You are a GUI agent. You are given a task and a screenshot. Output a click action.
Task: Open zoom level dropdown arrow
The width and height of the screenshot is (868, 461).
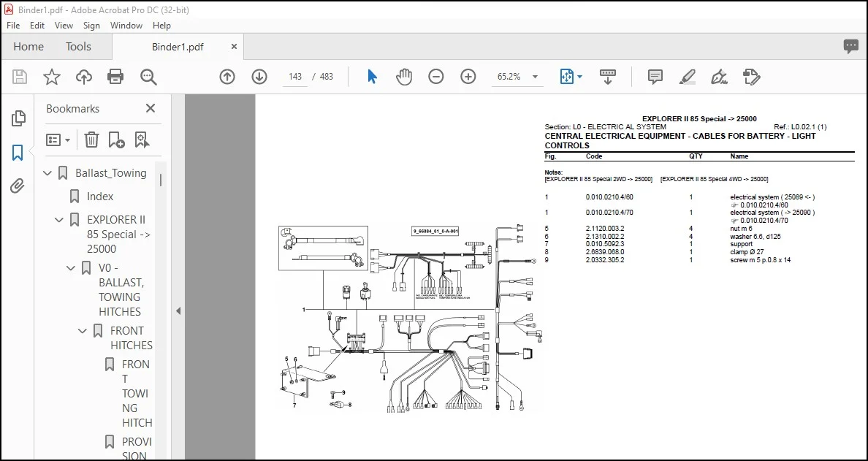[x=535, y=77]
